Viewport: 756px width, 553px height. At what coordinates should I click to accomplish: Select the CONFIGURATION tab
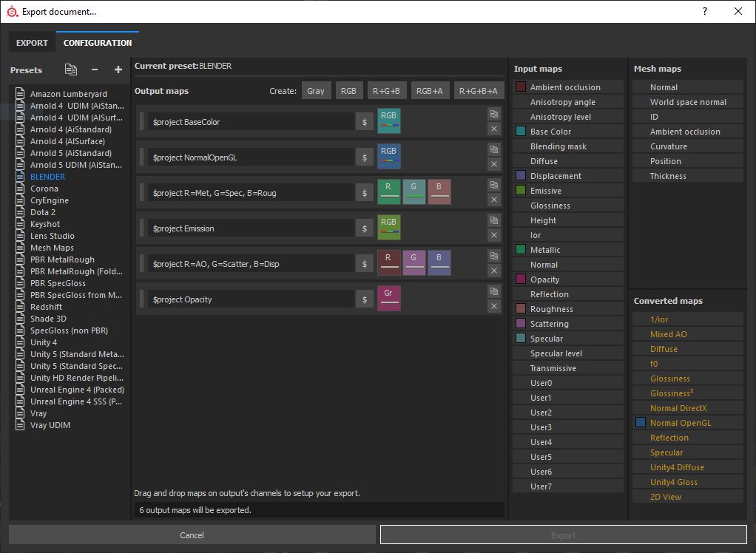coord(98,43)
